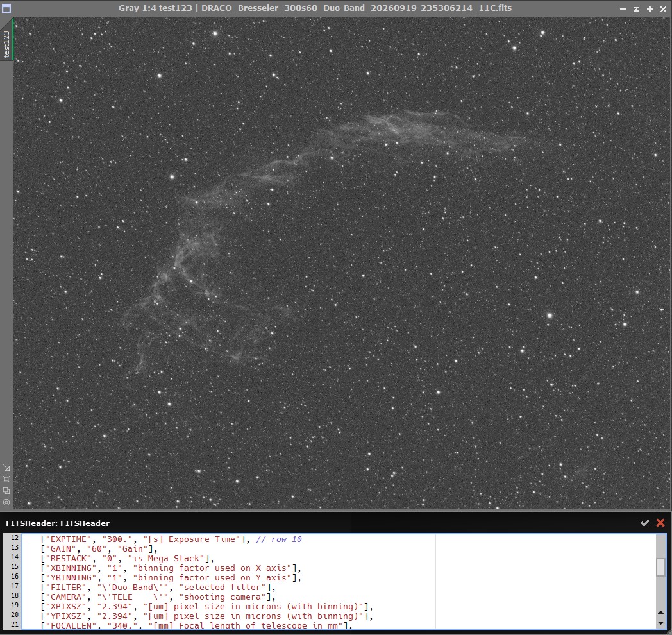Image resolution: width=672 pixels, height=635 pixels.
Task: Click the image window icon in title bar
Action: (x=6, y=8)
